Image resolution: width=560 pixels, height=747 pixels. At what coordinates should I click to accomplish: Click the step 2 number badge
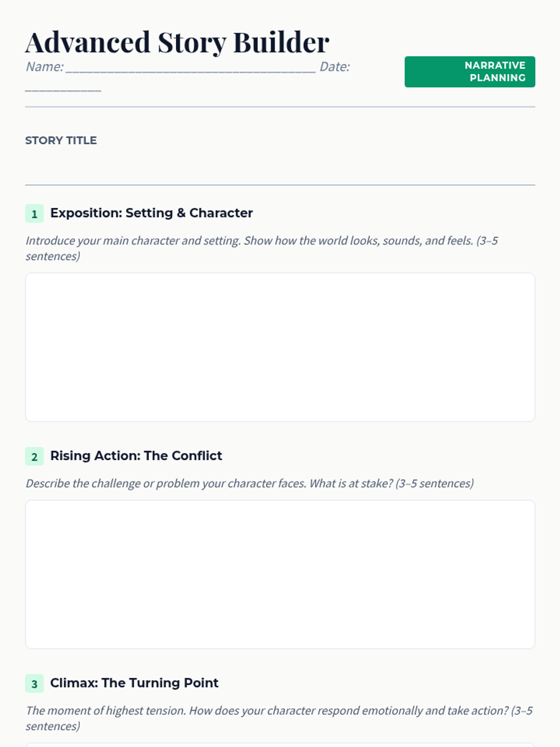[x=34, y=457]
